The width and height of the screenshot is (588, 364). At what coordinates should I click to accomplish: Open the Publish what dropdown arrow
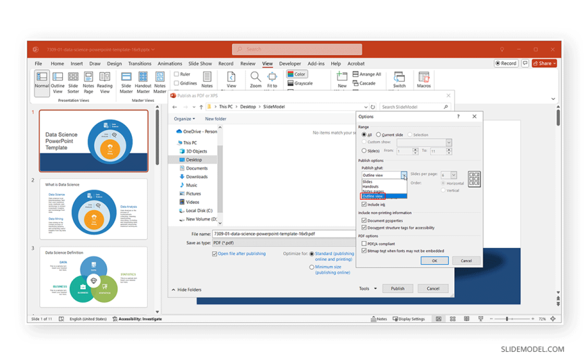pyautogui.click(x=403, y=175)
